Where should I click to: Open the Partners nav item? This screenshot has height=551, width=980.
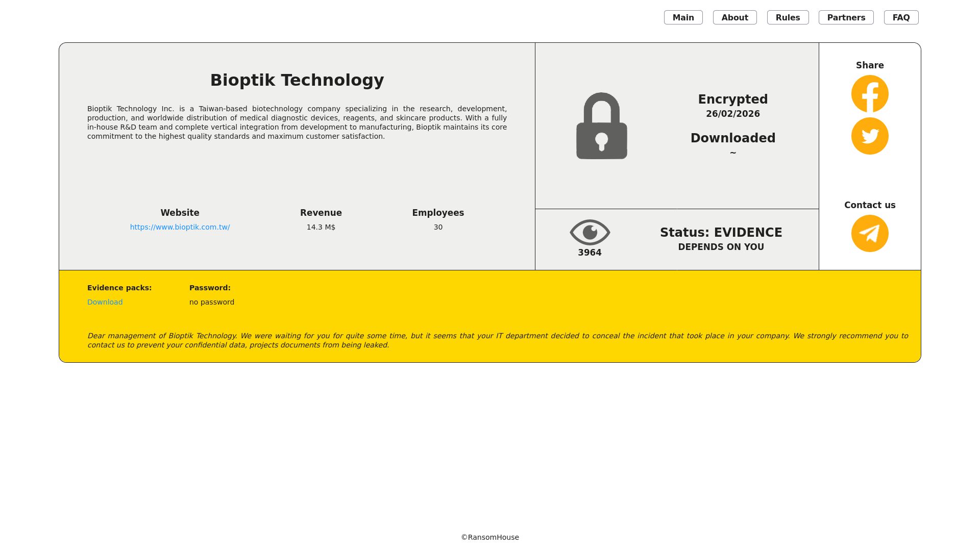click(846, 17)
